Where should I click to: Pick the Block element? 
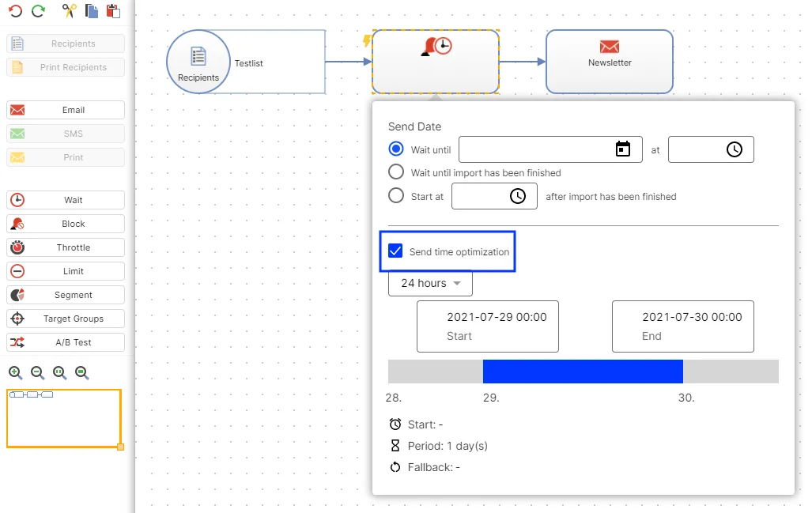click(x=66, y=224)
